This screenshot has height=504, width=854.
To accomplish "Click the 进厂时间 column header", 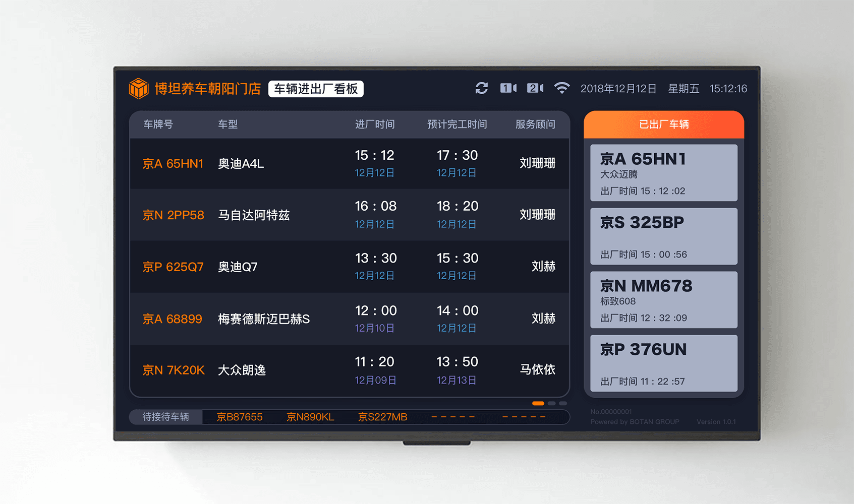I will pos(375,124).
